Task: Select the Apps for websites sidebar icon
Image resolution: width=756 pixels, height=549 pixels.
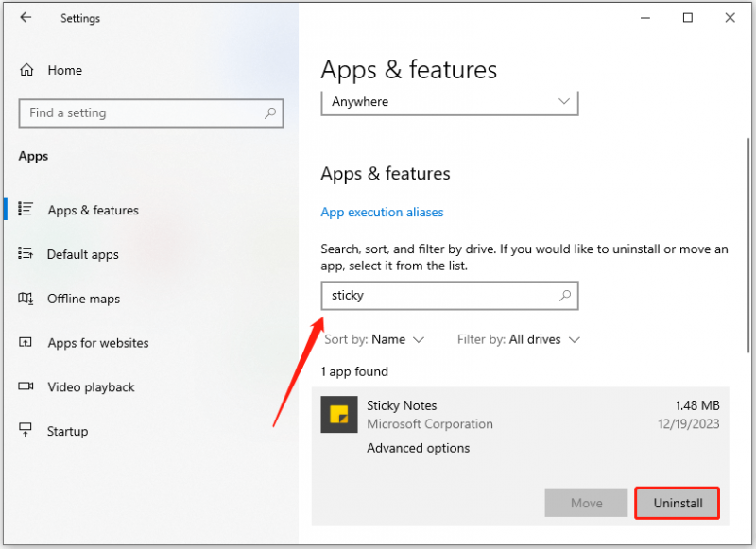Action: (26, 342)
